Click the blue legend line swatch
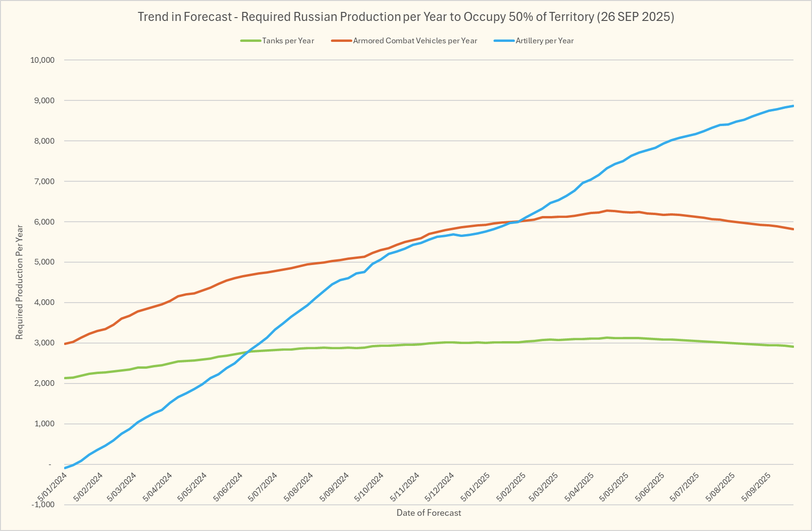Image resolution: width=812 pixels, height=531 pixels. (x=504, y=41)
